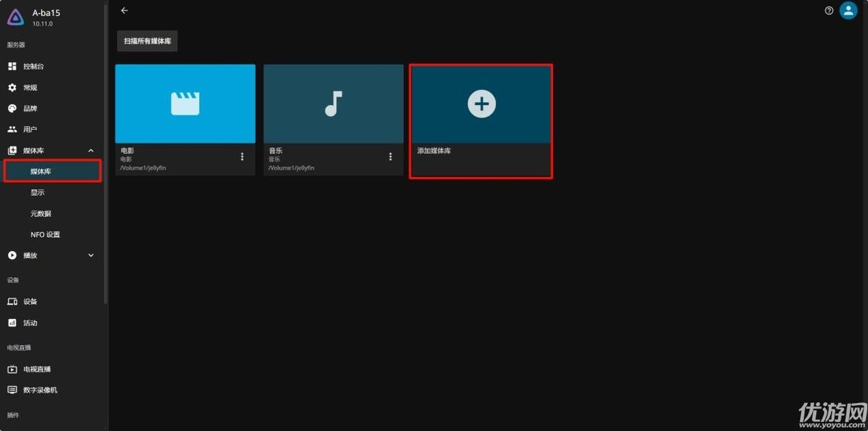Open the help question mark icon

pos(829,10)
